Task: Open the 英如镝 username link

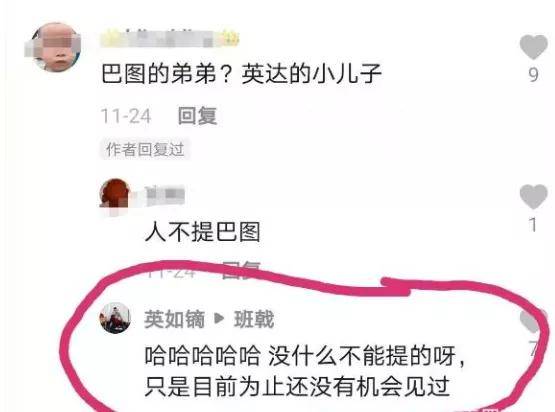Action: click(174, 319)
